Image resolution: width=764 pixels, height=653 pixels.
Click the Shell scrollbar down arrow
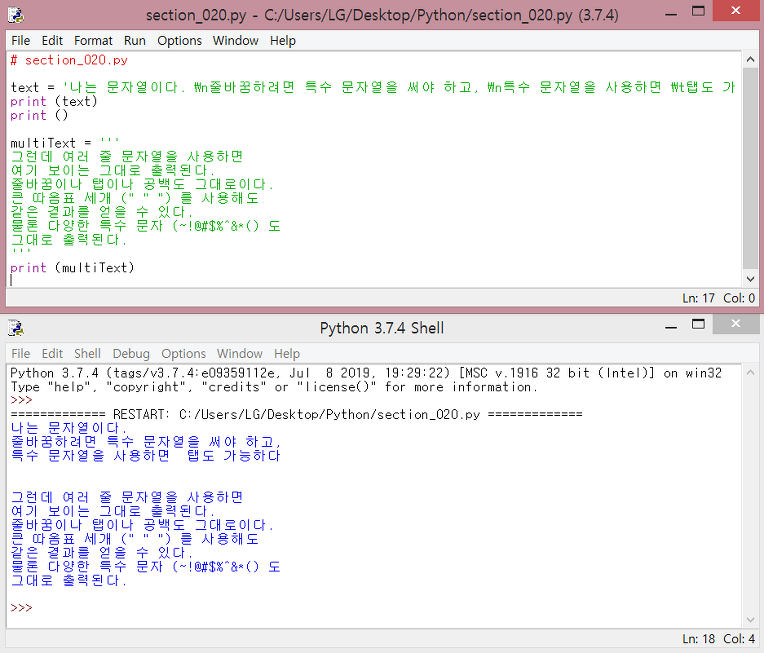(750, 620)
